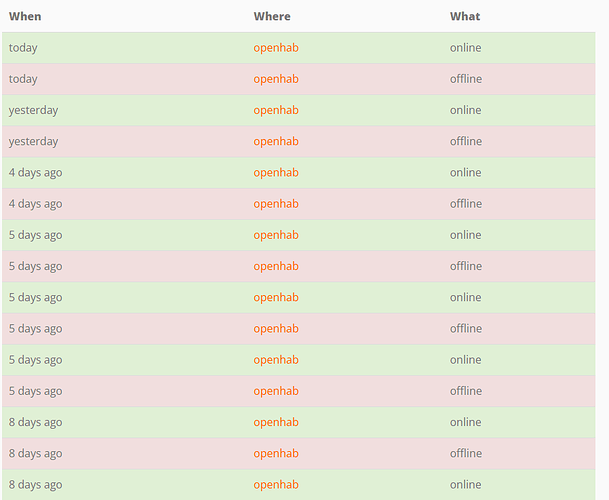Open the openhab link in yesterday's online row

[x=276, y=111]
